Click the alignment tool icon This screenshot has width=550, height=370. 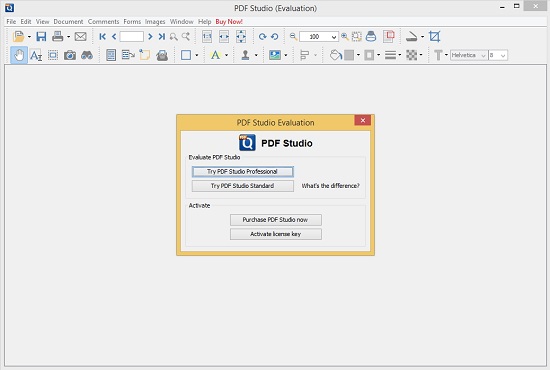[305, 55]
